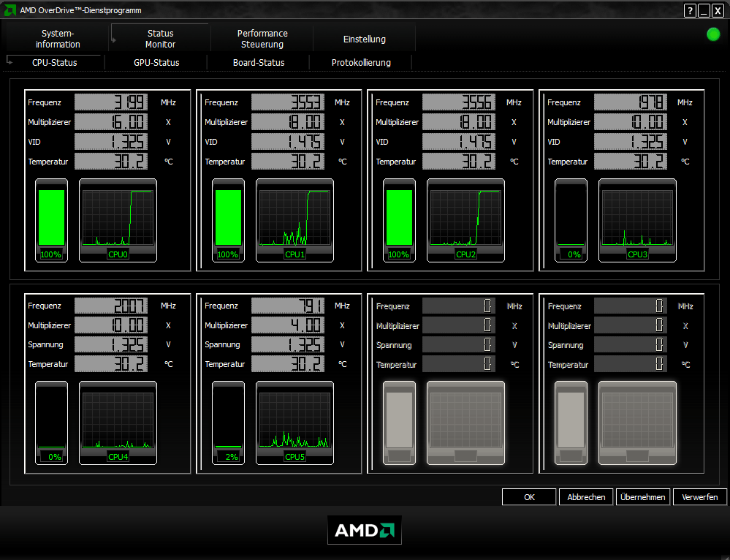Click the CPU3 multiplier value 10.00
This screenshot has width=730, height=560.
tap(631, 122)
